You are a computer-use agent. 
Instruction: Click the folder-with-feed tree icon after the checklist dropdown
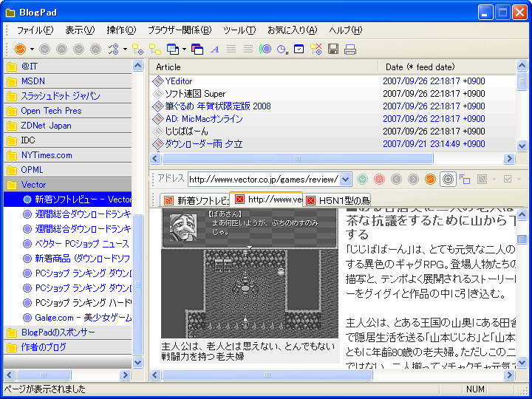point(137,50)
